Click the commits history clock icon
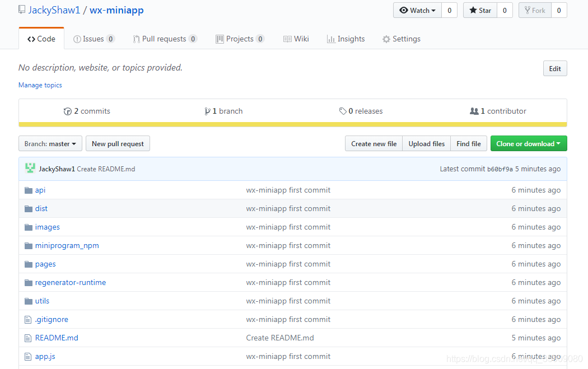Screen dimensions: 588x369 click(68, 111)
